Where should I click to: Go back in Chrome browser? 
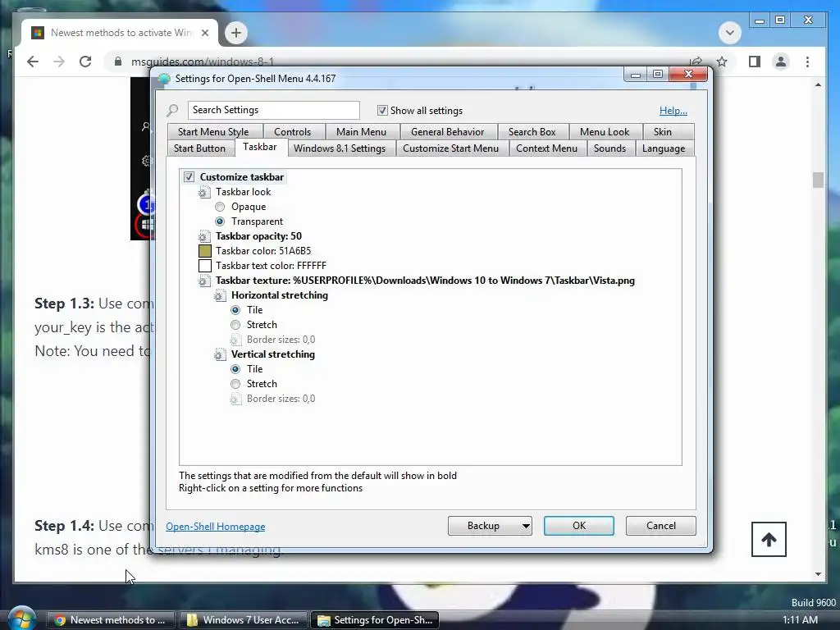pyautogui.click(x=33, y=62)
